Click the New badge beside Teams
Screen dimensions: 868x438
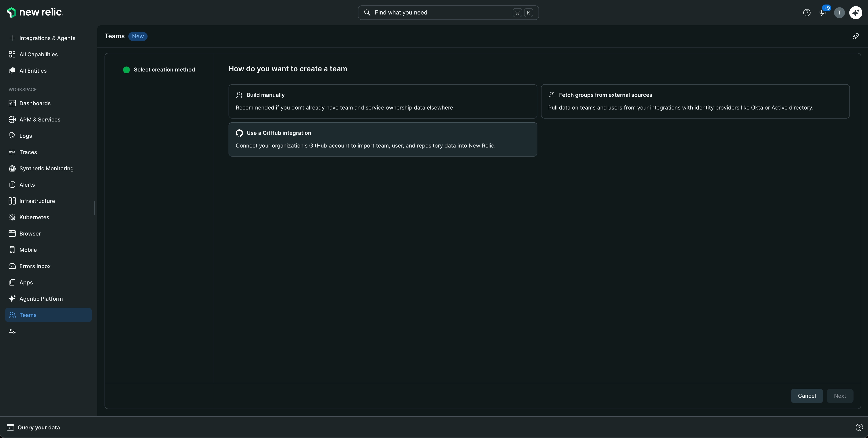(x=138, y=36)
